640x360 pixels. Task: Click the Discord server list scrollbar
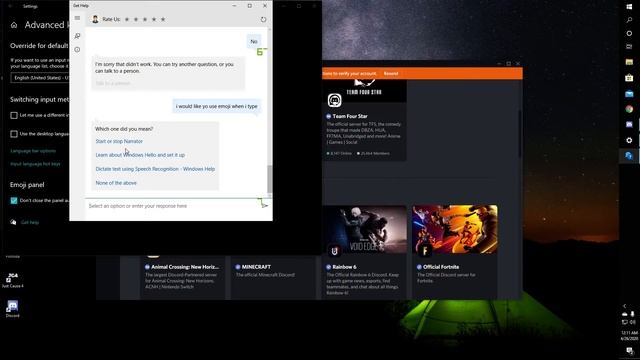point(519,133)
